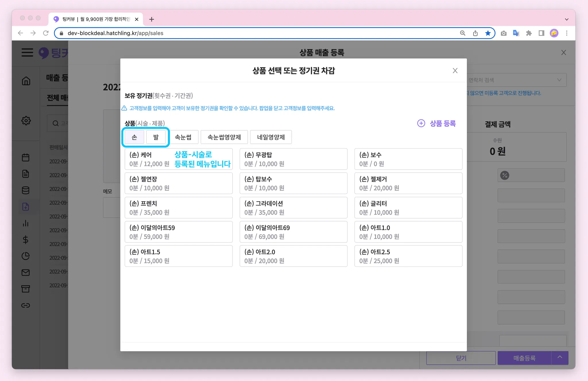Viewport: 588px width, 381px height.
Task: Bookmark page with star icon
Action: [x=488, y=33]
